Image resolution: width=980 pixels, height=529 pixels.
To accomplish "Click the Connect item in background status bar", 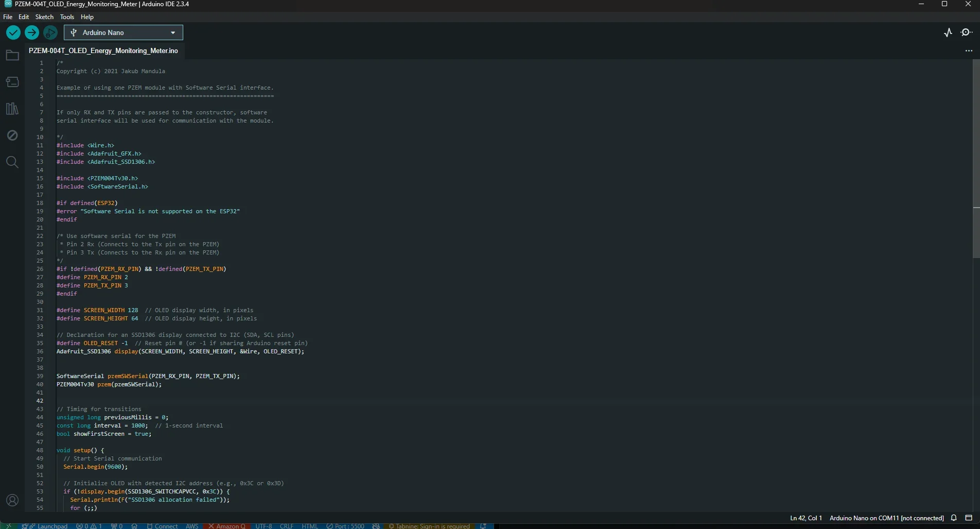I will click(162, 526).
